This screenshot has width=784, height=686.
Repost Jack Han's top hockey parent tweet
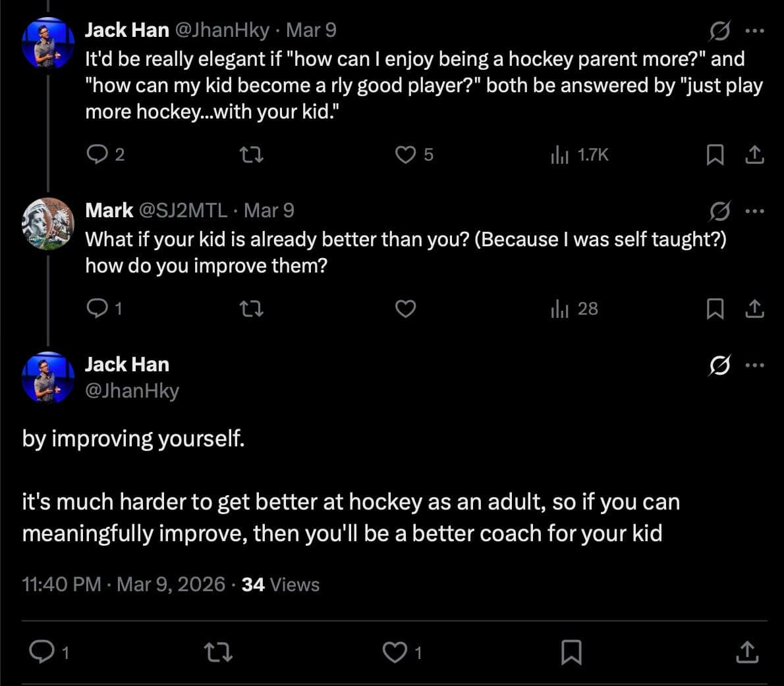pyautogui.click(x=251, y=155)
